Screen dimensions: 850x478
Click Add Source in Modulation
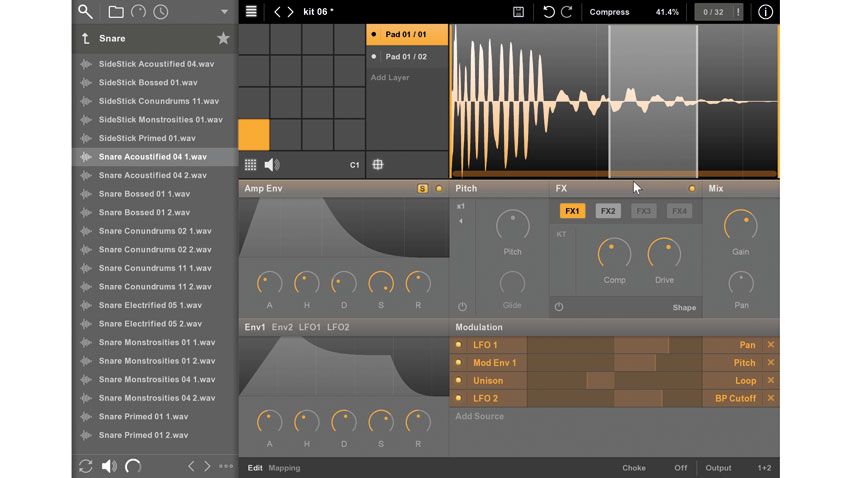click(479, 416)
